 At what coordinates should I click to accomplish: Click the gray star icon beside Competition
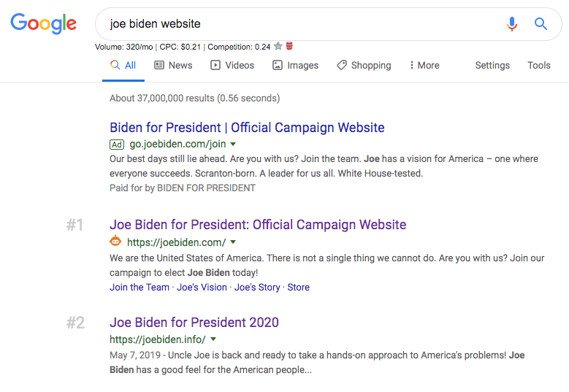pyautogui.click(x=278, y=47)
